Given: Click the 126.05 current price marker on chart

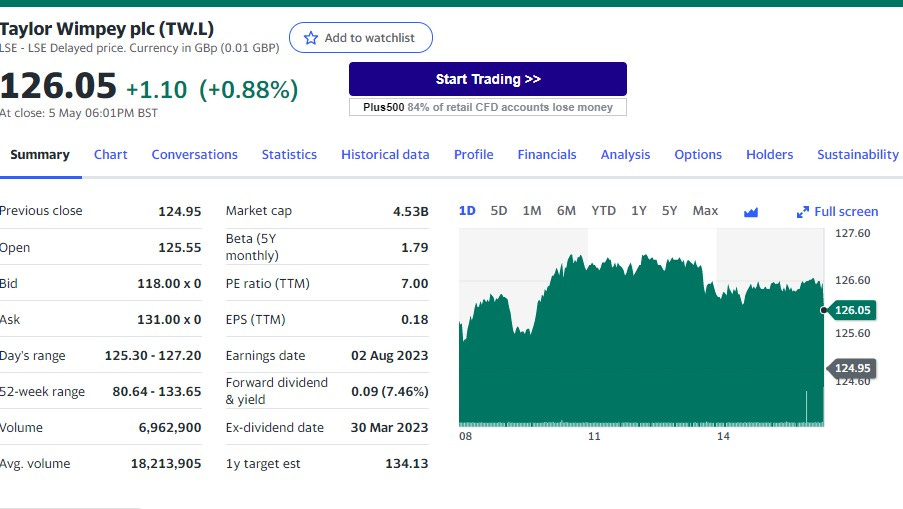Looking at the screenshot, I should pyautogui.click(x=852, y=310).
